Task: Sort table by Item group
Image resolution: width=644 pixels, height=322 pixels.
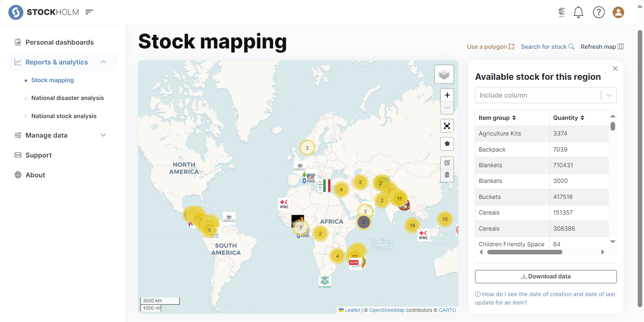Action: [514, 118]
